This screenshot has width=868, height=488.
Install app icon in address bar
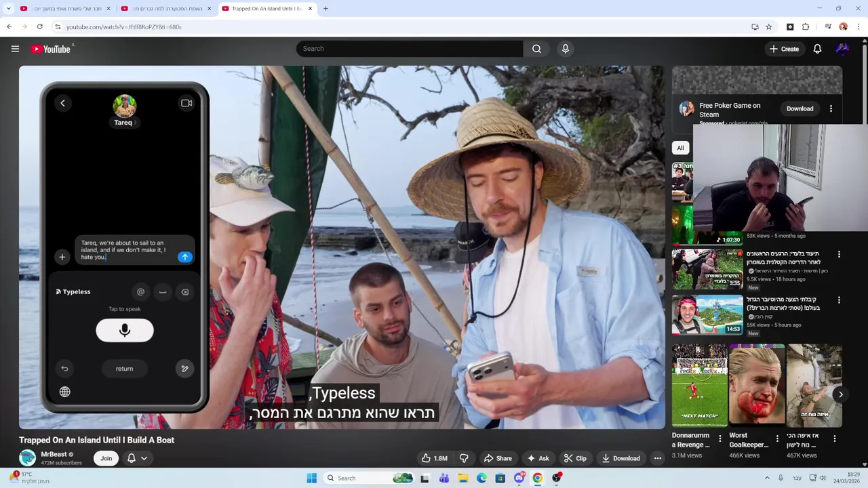(755, 26)
